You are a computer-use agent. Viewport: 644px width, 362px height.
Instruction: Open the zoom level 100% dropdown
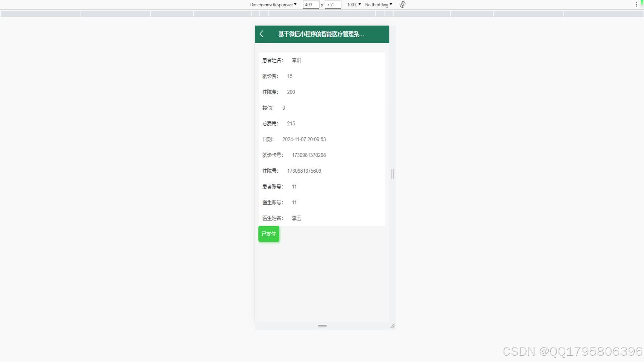click(353, 4)
